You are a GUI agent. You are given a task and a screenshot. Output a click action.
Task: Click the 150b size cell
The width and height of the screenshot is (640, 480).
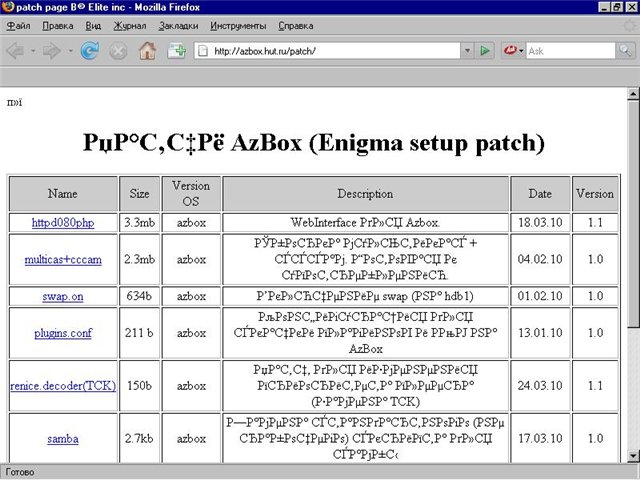click(140, 386)
